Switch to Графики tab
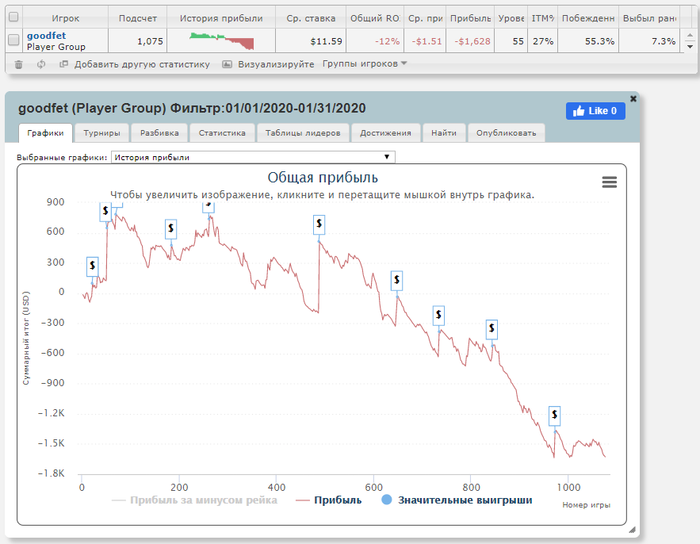 click(46, 133)
